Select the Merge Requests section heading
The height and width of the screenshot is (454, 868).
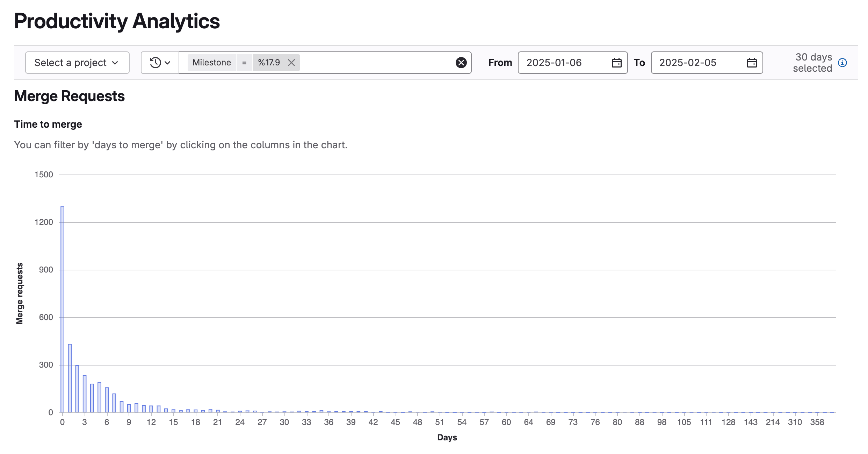click(69, 96)
